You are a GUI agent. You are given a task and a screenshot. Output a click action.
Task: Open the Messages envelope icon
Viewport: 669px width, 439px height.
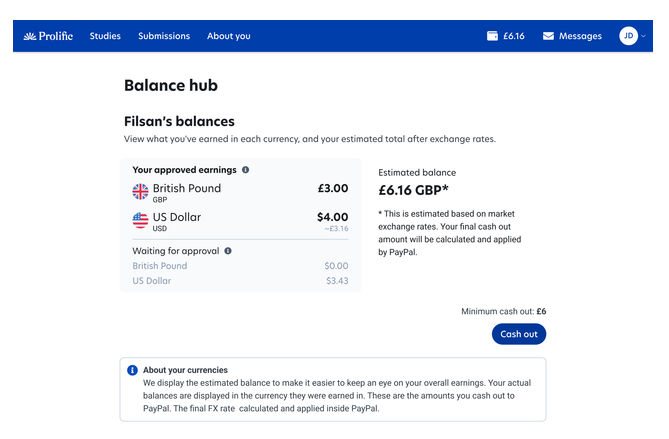(548, 36)
